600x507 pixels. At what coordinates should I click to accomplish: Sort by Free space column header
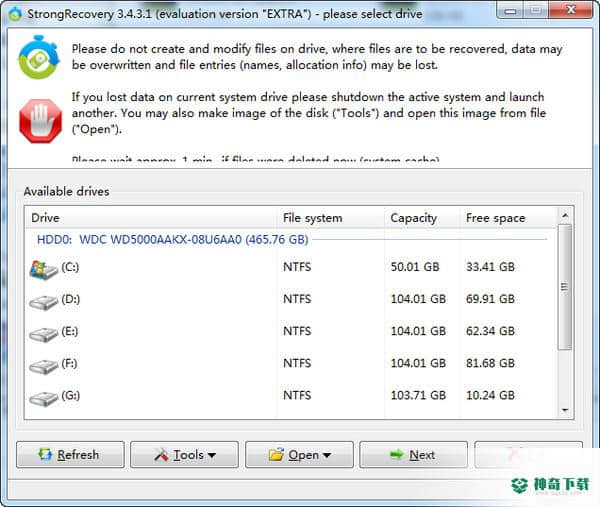pos(508,218)
